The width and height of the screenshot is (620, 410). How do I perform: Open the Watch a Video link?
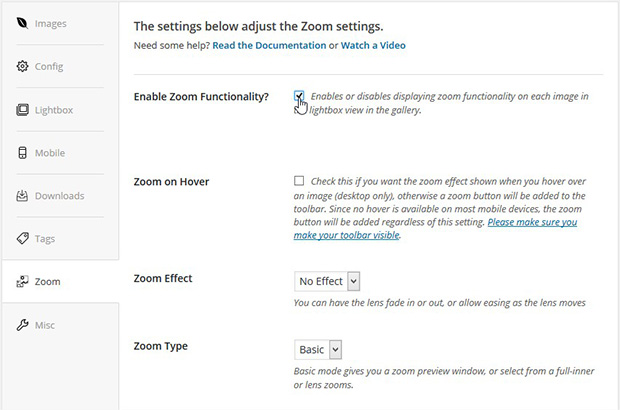pyautogui.click(x=373, y=45)
